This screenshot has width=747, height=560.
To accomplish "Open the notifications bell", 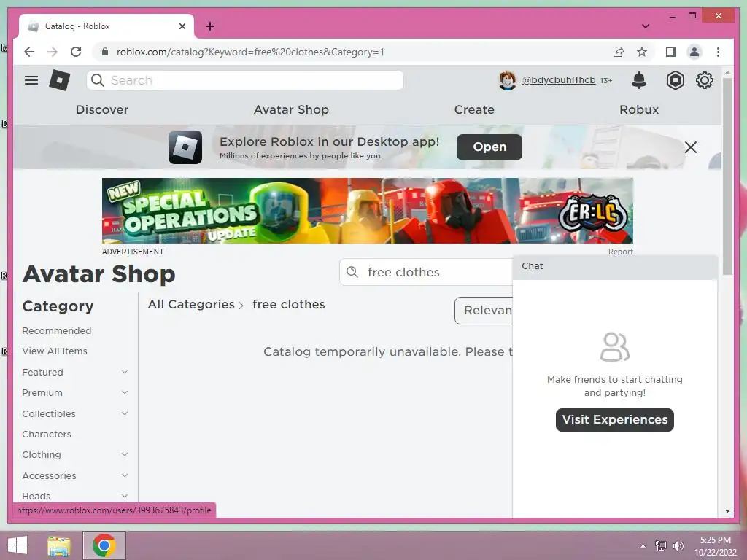I will tap(639, 80).
